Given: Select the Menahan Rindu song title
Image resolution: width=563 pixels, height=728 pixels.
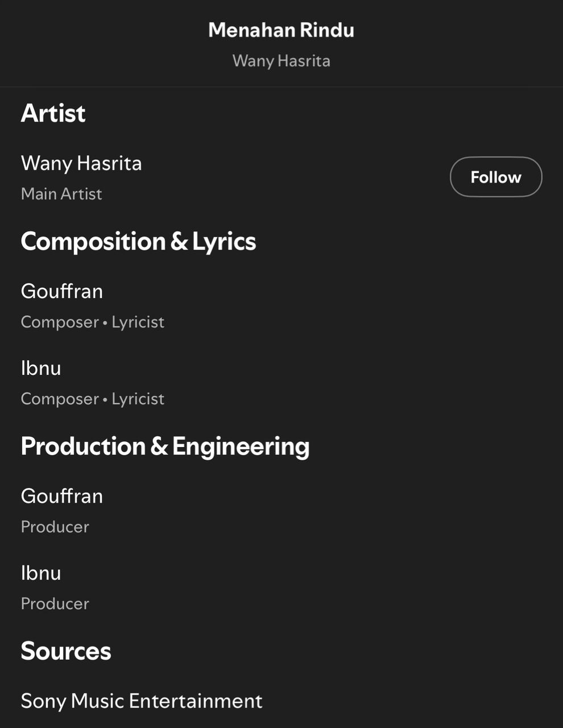Looking at the screenshot, I should [x=281, y=30].
